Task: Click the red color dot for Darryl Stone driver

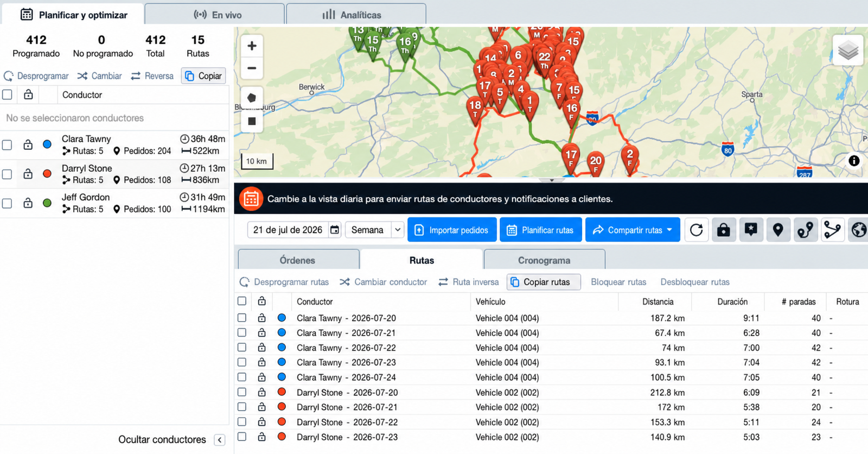Action: click(47, 174)
